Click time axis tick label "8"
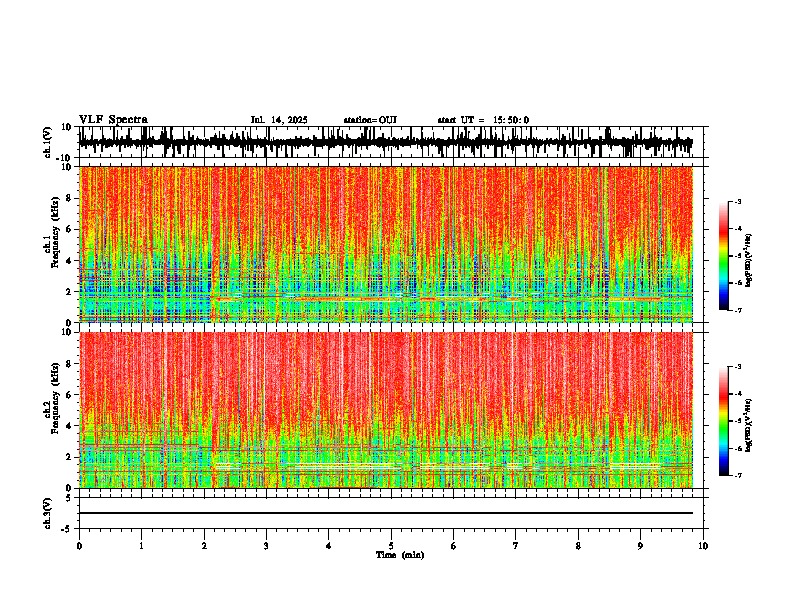The image size is (792, 612). (578, 546)
